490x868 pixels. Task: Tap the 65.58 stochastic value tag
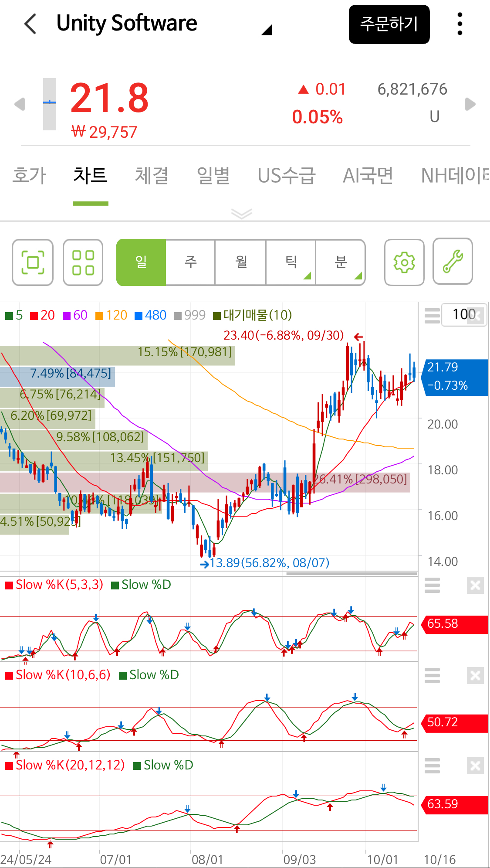tap(454, 624)
